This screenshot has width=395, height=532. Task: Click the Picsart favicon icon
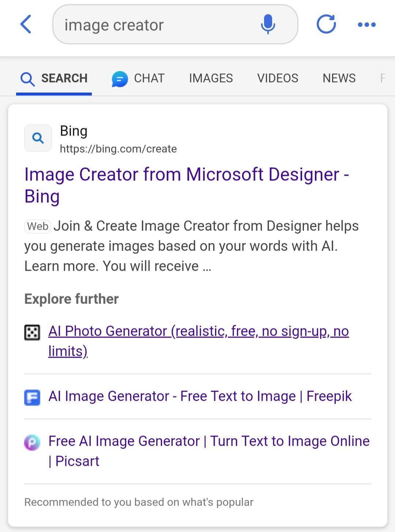(32, 442)
